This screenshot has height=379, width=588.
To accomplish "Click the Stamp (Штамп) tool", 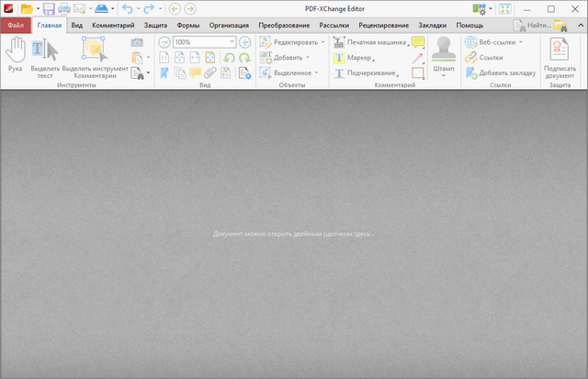I will [x=444, y=55].
